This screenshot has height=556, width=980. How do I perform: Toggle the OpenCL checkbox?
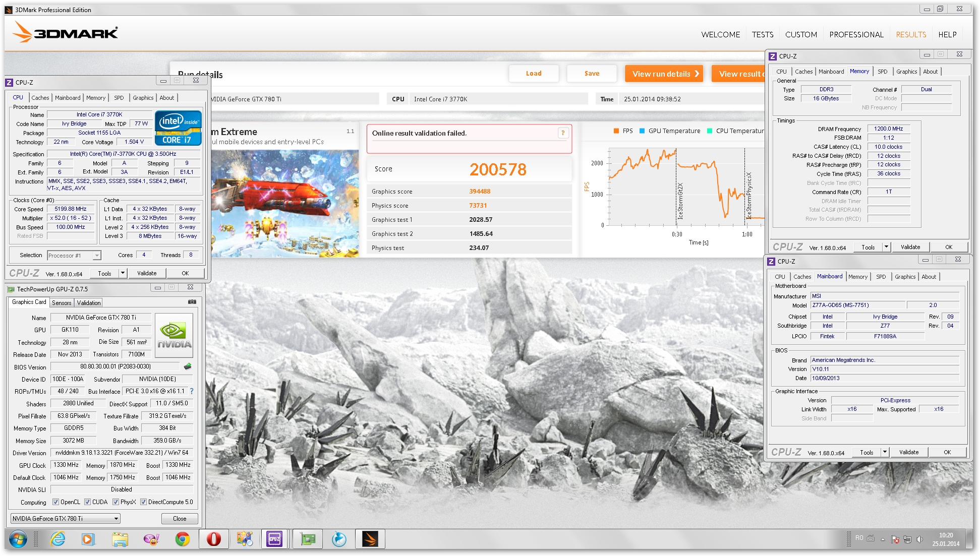point(55,502)
